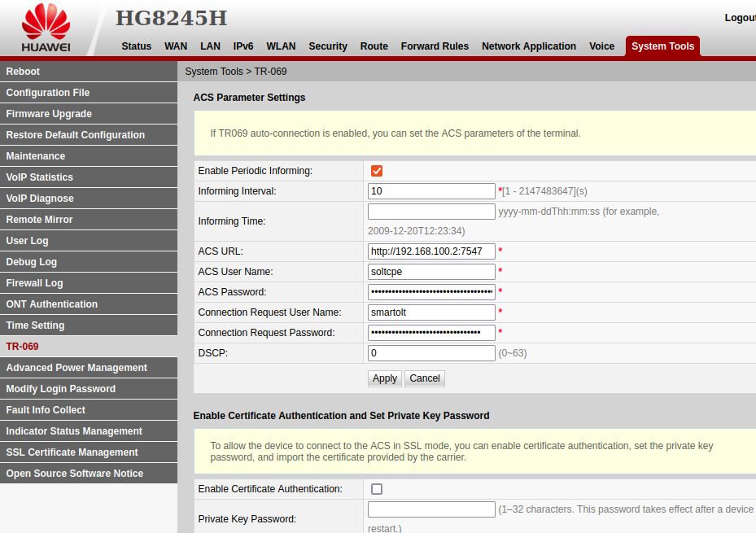Cancel the ACS parameter changes

point(425,378)
